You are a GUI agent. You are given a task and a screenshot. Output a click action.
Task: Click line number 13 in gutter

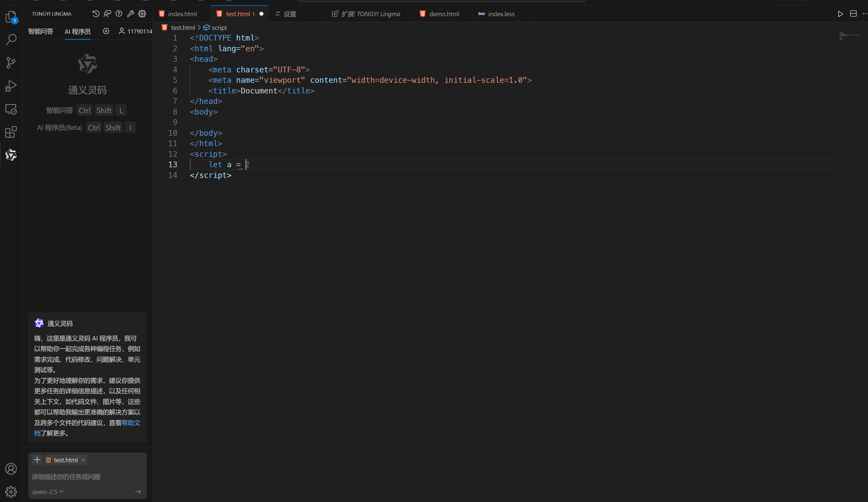pyautogui.click(x=173, y=165)
